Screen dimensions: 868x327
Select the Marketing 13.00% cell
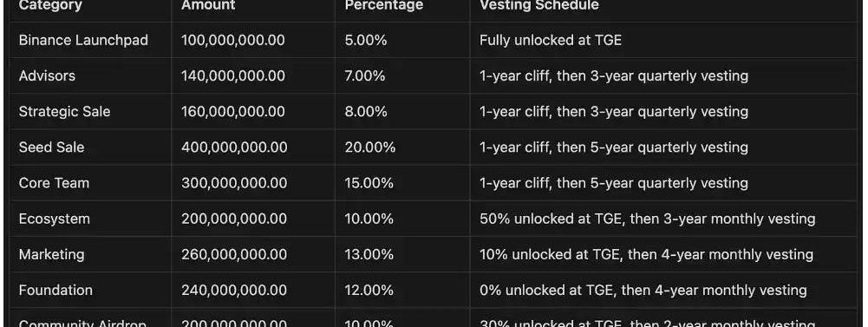(369, 254)
